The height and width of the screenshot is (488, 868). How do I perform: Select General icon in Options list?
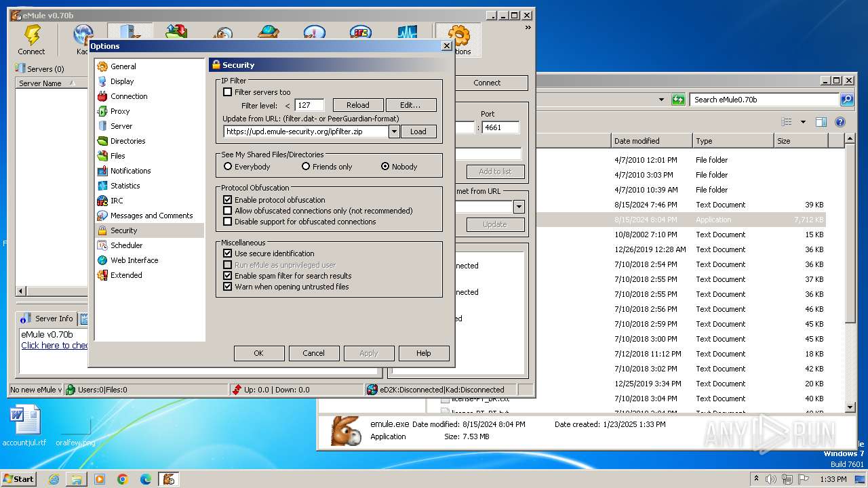102,66
